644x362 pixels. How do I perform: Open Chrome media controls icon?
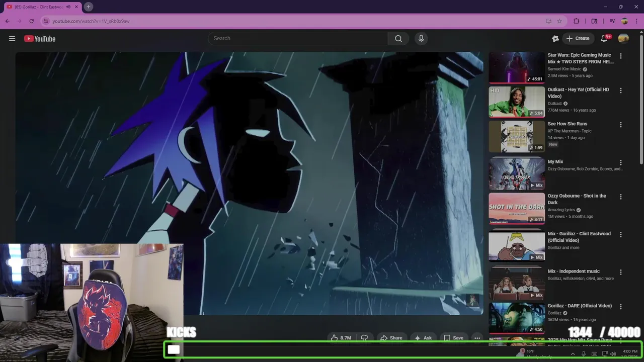click(612, 21)
